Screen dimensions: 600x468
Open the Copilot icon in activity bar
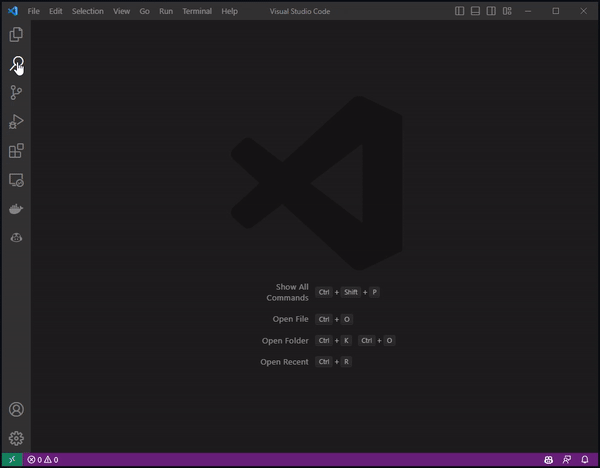[16, 238]
